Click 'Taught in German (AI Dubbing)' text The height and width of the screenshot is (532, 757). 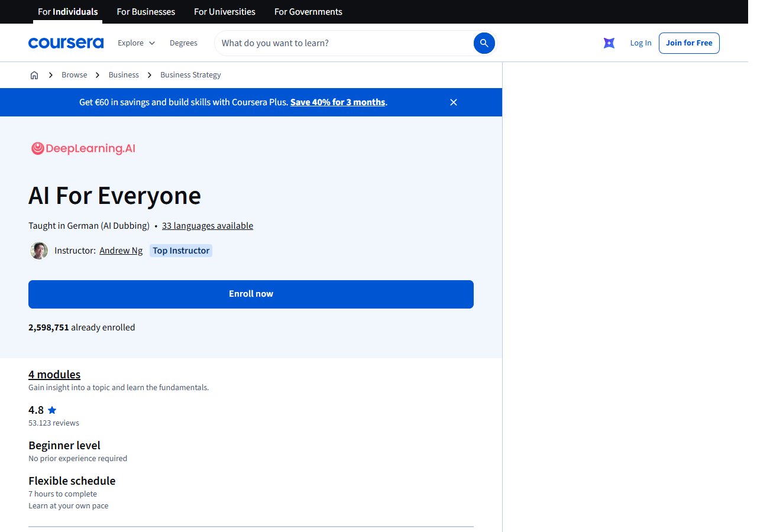(89, 226)
